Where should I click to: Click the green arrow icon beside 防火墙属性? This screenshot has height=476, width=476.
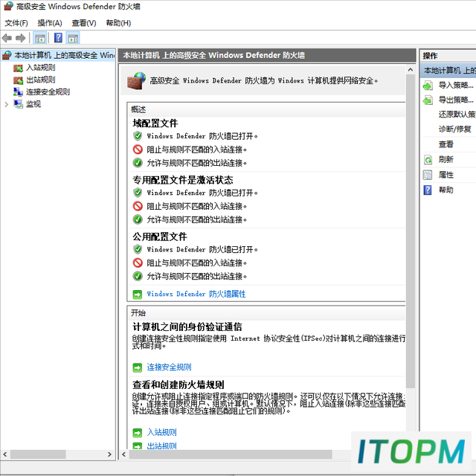[138, 295]
